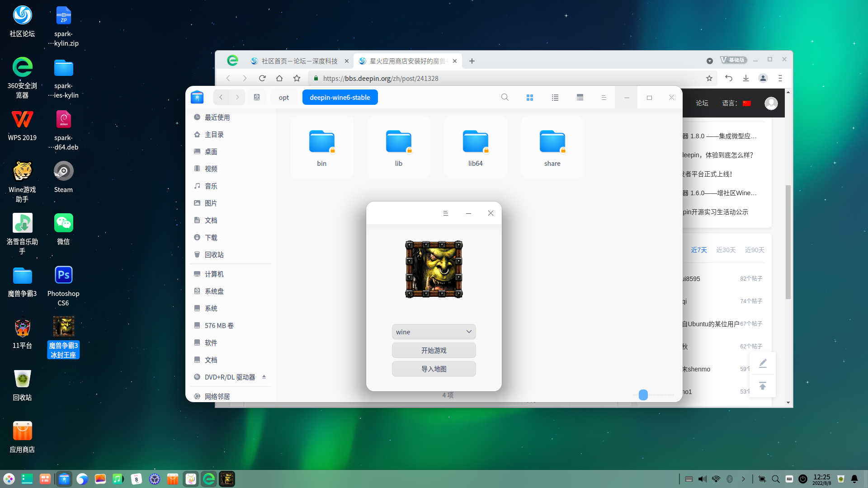Refresh the current browser page
This screenshot has width=868, height=488.
point(262,78)
